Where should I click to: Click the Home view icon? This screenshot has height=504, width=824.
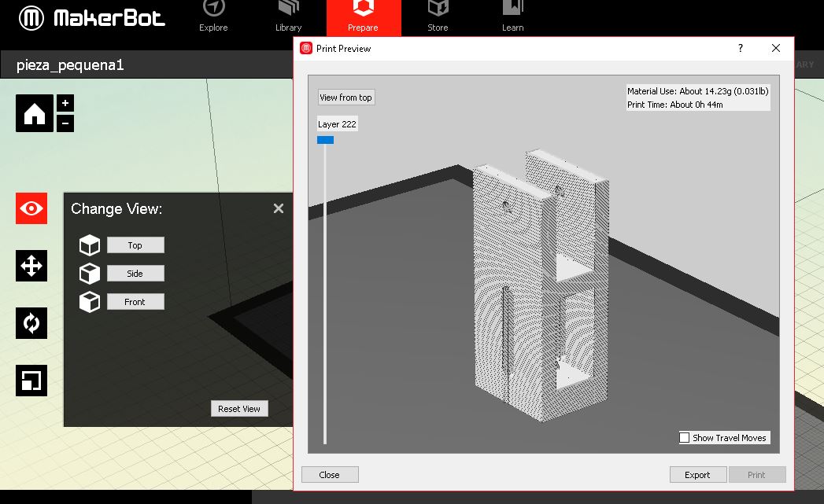[x=34, y=113]
